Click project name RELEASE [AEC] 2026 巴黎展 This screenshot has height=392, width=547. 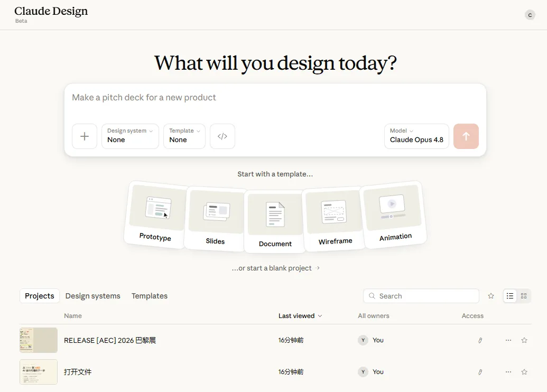tap(110, 340)
